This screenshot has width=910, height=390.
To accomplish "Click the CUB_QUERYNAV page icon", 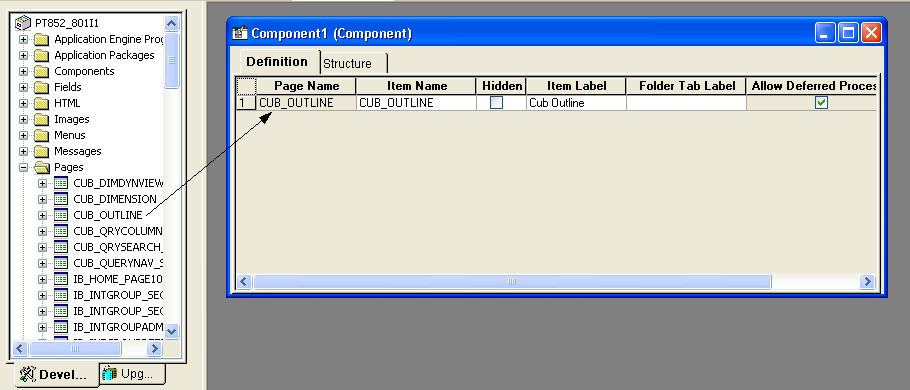I will click(x=61, y=263).
